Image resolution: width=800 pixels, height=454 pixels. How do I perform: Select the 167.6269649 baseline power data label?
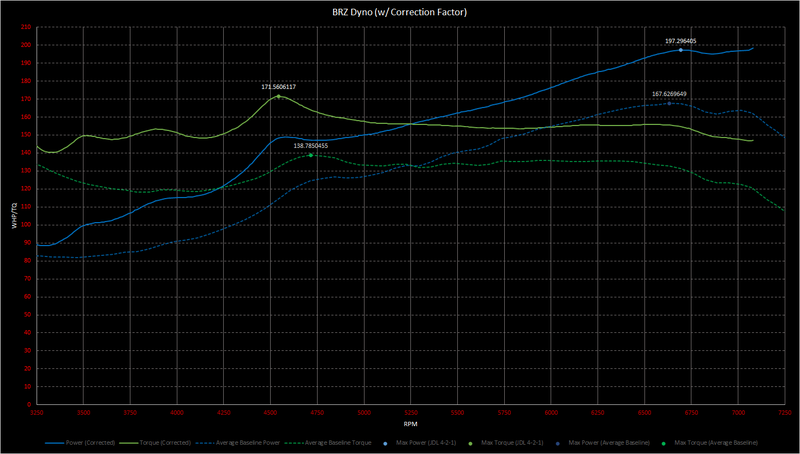click(x=669, y=94)
